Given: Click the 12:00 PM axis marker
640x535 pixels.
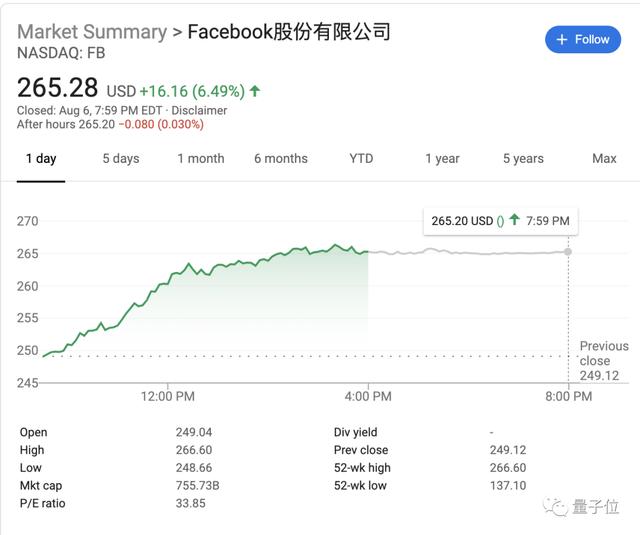Looking at the screenshot, I should pos(167,396).
